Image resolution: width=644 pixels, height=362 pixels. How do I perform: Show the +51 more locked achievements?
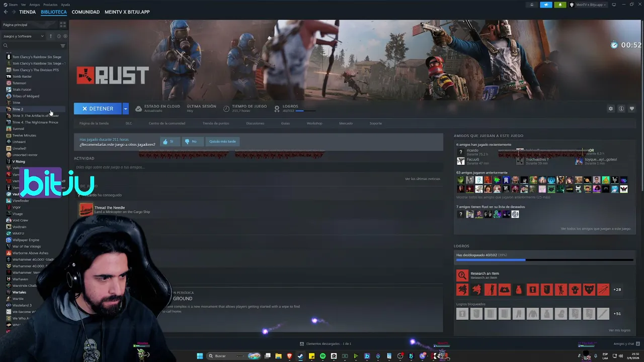point(617,314)
